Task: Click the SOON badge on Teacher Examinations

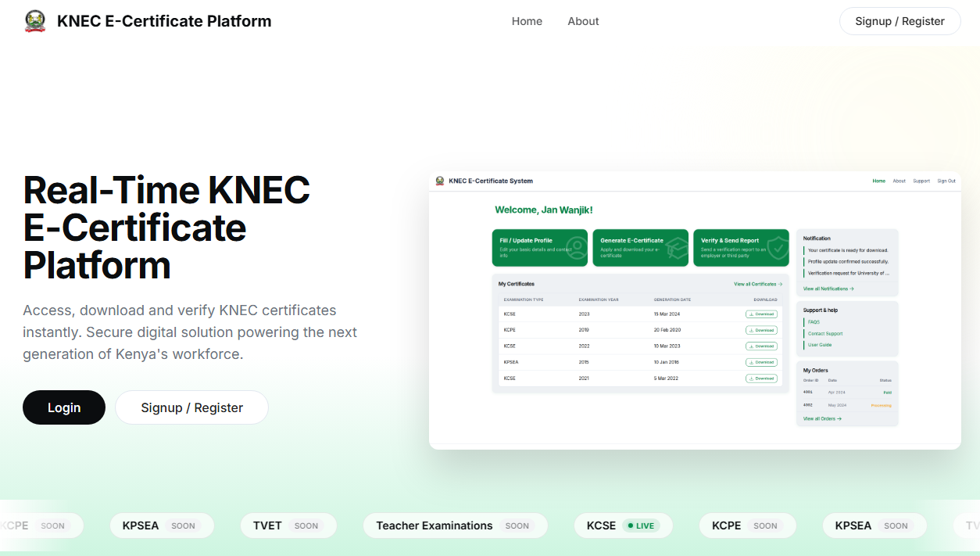Action: pos(517,526)
